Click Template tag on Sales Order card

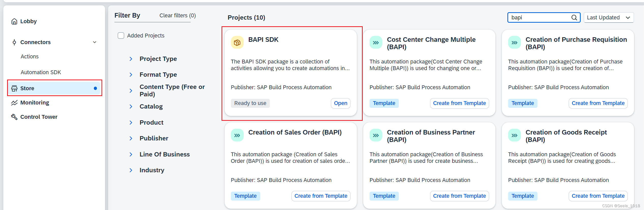click(245, 196)
